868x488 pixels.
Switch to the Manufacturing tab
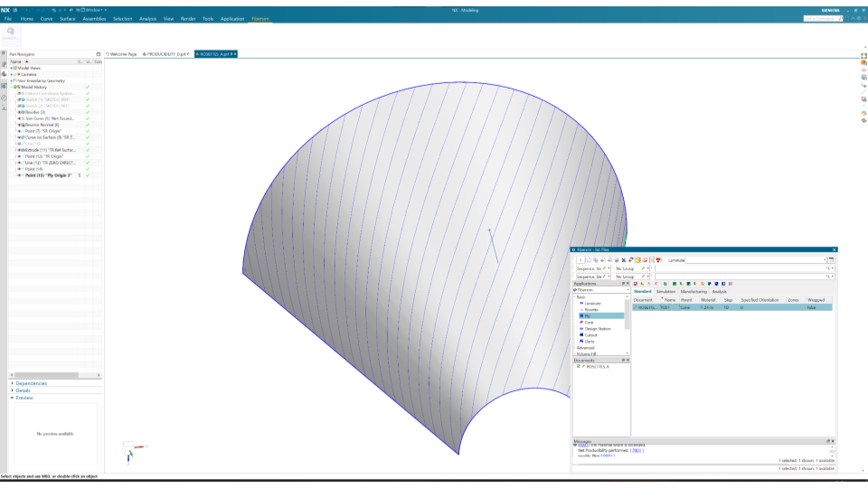693,291
